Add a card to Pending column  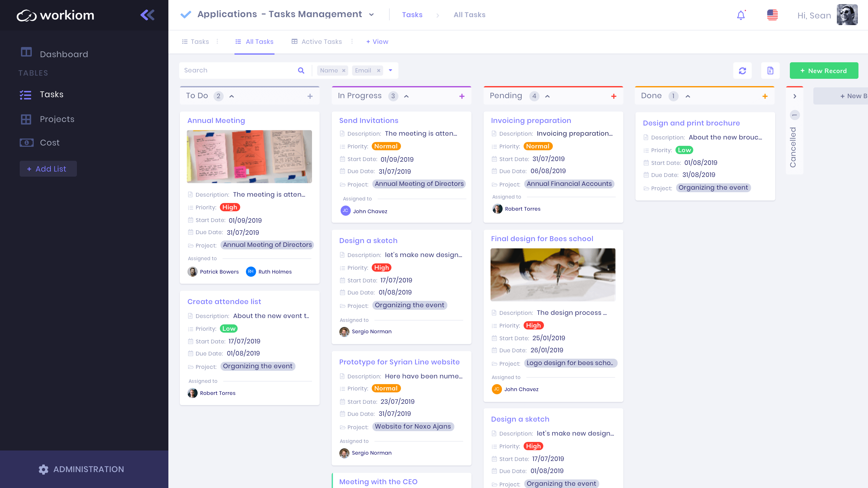[614, 96]
